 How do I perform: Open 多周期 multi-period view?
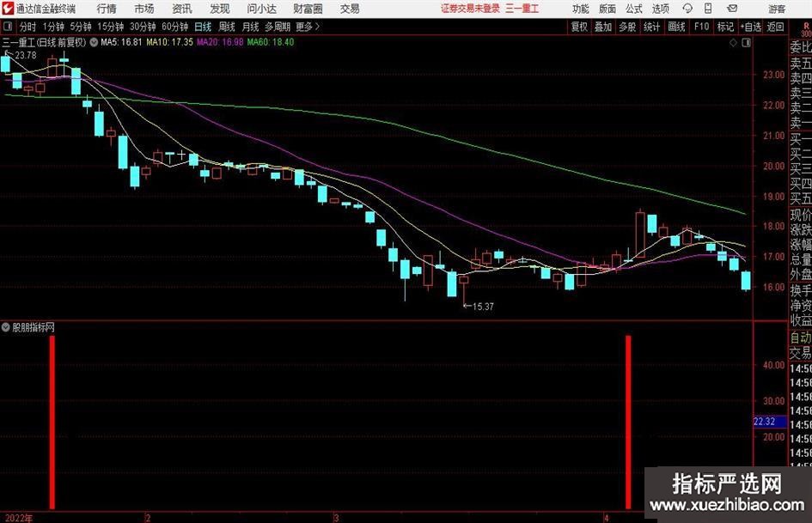click(x=278, y=27)
